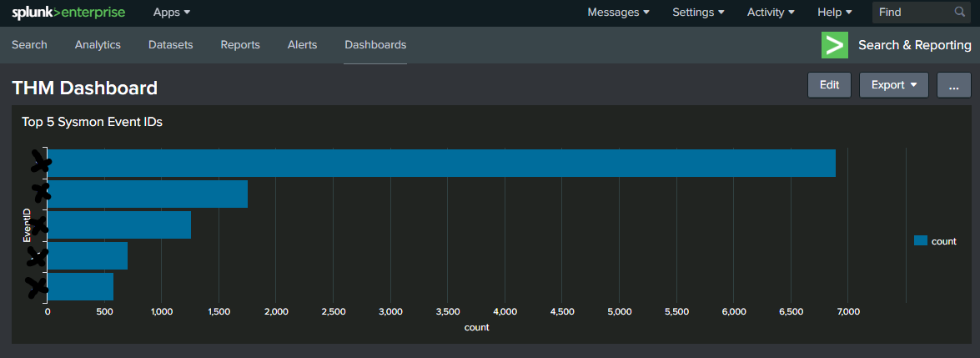Click the longest bar in the chart
This screenshot has width=980, height=358.
coord(441,164)
